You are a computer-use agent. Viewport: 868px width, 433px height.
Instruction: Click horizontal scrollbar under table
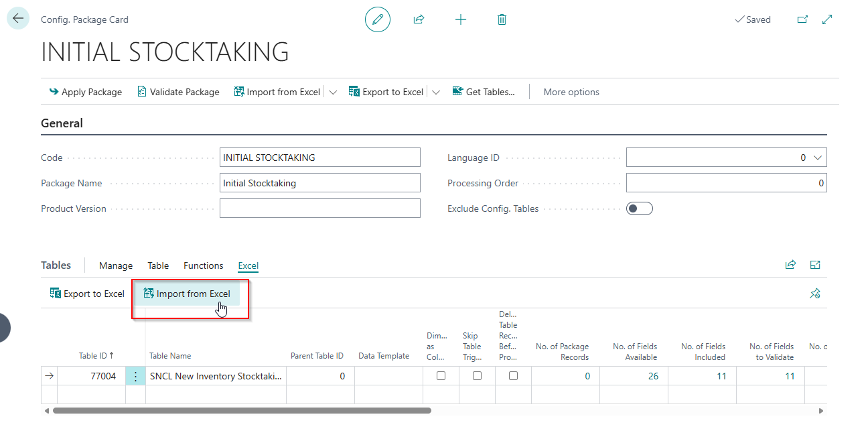(x=242, y=410)
